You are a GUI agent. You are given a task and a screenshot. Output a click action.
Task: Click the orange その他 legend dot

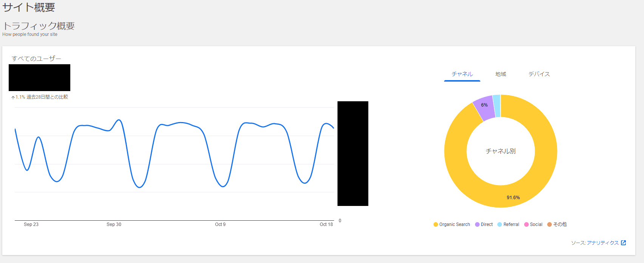click(550, 224)
